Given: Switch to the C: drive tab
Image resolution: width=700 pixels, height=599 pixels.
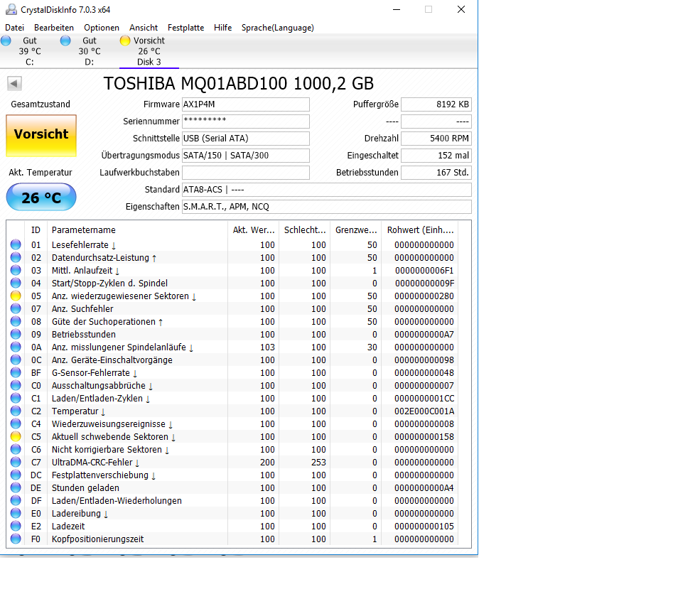Looking at the screenshot, I should [29, 51].
